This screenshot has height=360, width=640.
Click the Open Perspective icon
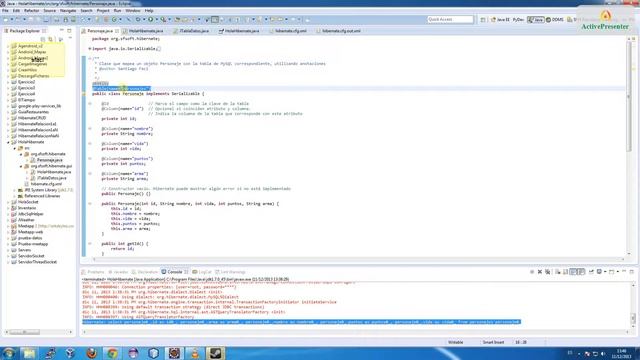tap(483, 20)
